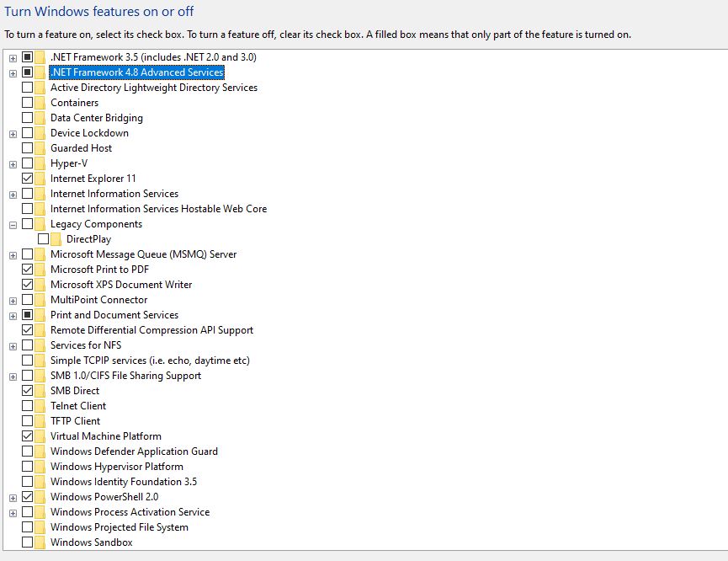Select the '.NET Framework 4.8 Advanced Services' row

[x=136, y=72]
